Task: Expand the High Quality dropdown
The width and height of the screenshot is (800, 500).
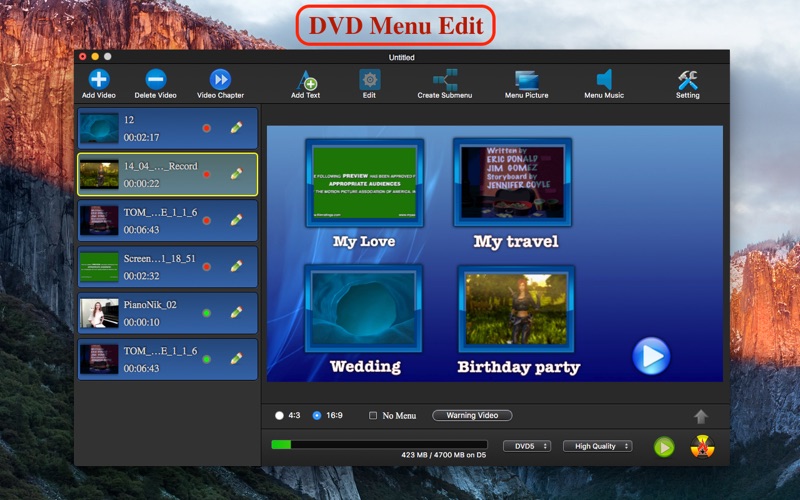Action: pos(598,446)
